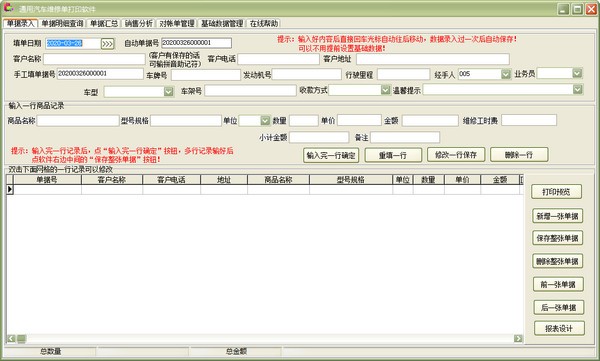The image size is (600, 361).
Task: Go to 后一张单据
Action: click(x=559, y=307)
